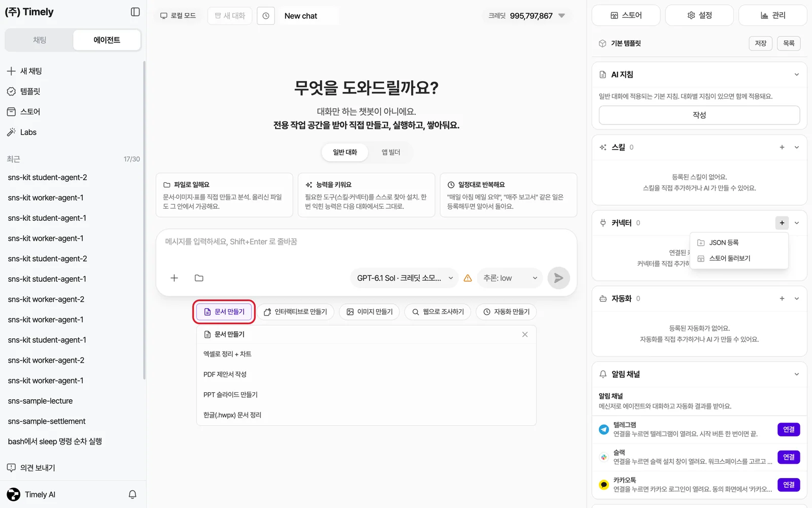Click the Telegram logo icon
This screenshot has width=812, height=508.
[x=604, y=429]
